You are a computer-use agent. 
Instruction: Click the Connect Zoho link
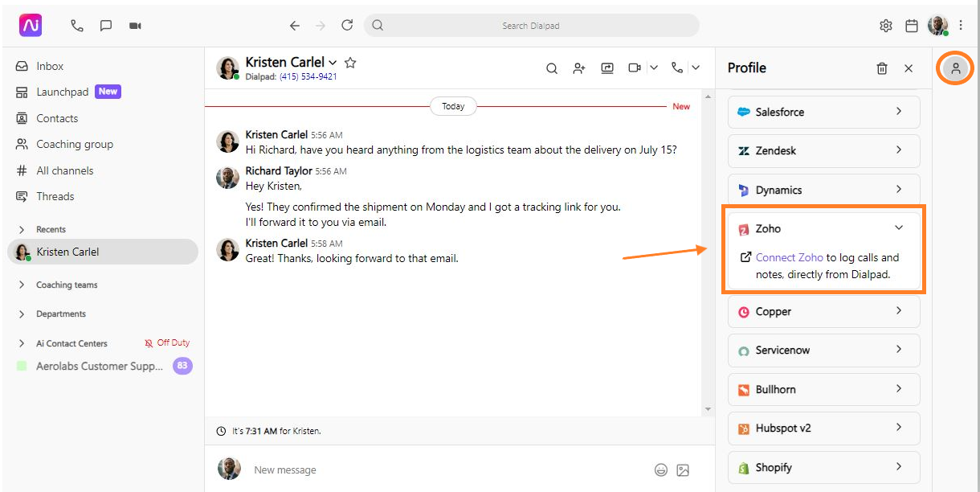click(790, 257)
